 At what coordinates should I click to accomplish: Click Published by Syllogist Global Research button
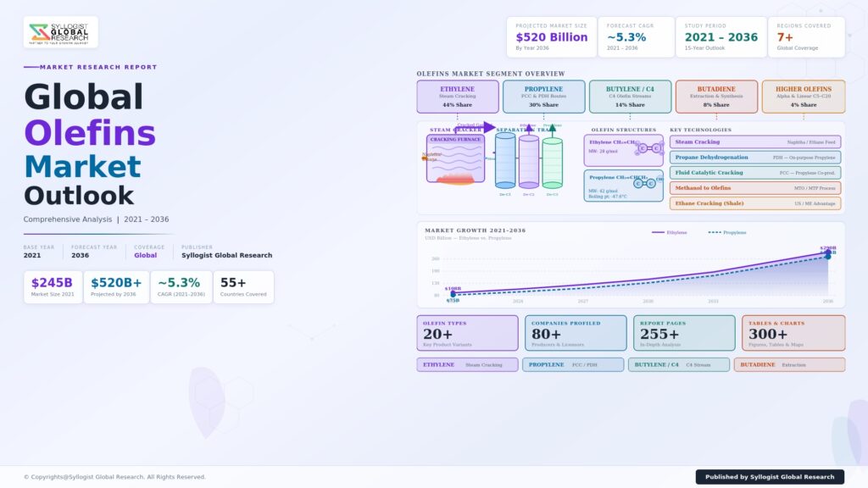click(x=770, y=477)
